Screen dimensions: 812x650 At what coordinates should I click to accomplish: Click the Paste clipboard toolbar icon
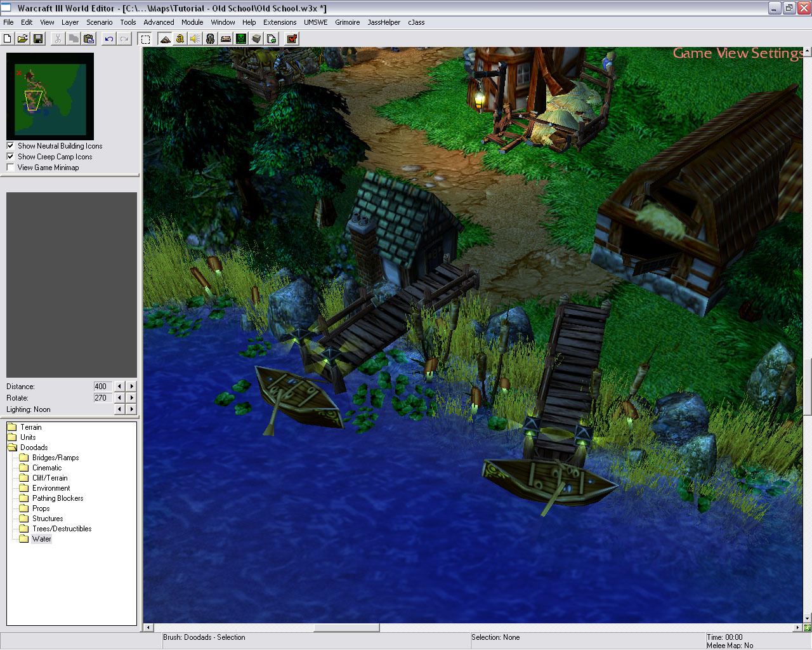tap(89, 39)
